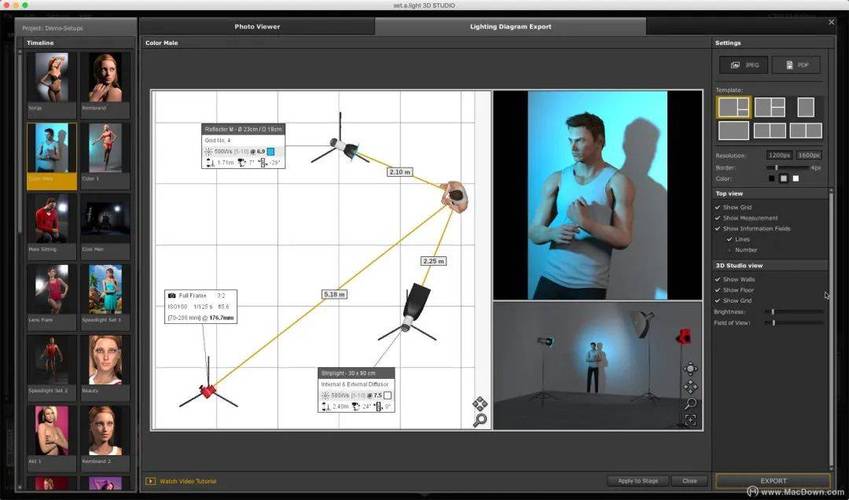Click the frame-focus icon in the 3D studio view
The height and width of the screenshot is (500, 849).
click(690, 420)
